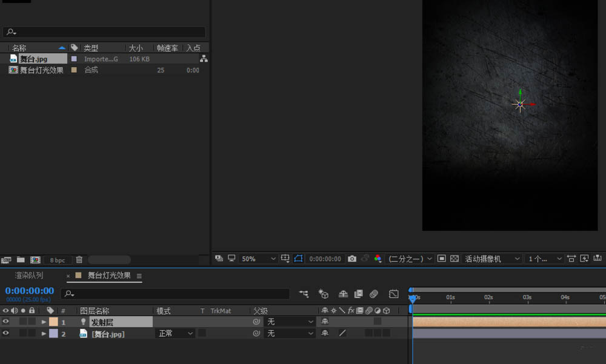
Task: Toggle mask and shape path visibility icon
Action: pyautogui.click(x=298, y=259)
